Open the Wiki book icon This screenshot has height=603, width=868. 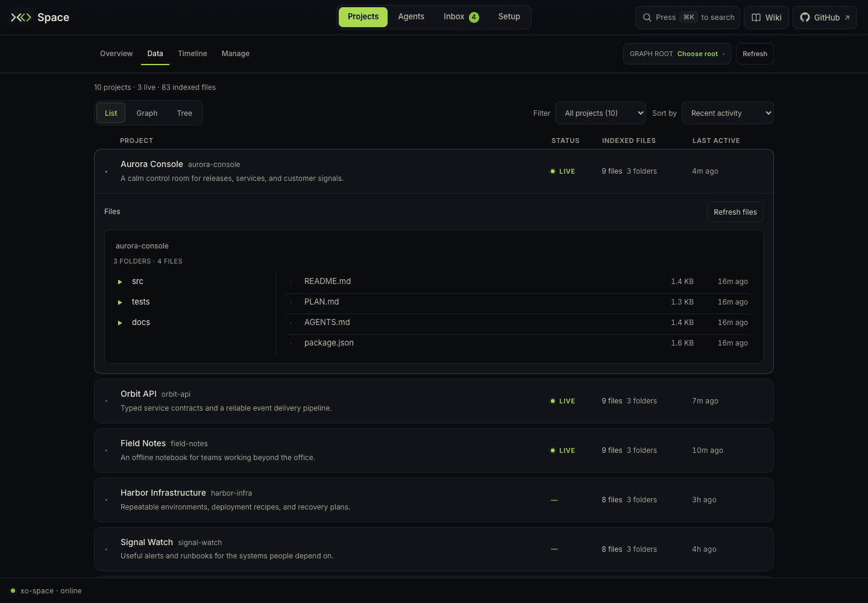(x=756, y=17)
